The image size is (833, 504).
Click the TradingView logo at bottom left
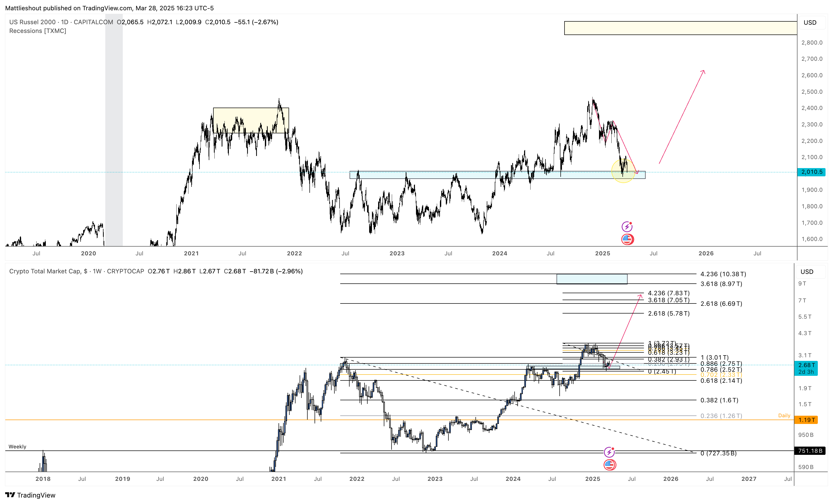tap(30, 495)
